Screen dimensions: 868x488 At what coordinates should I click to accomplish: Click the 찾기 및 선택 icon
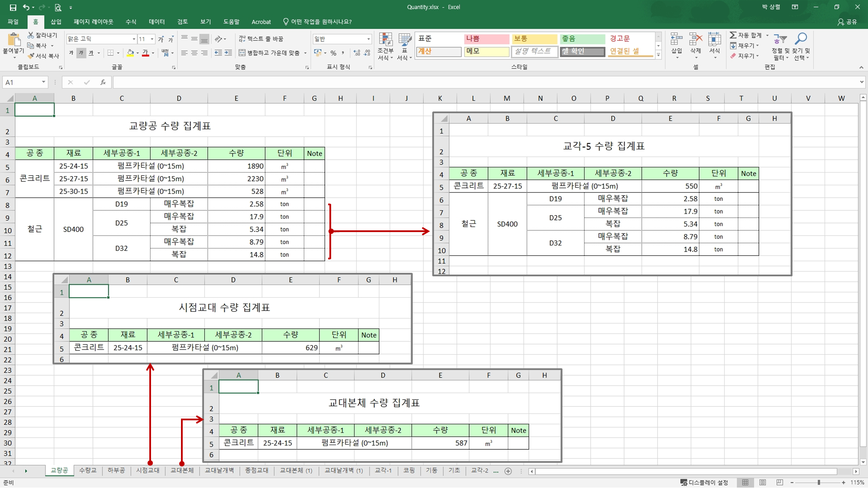[x=801, y=46]
